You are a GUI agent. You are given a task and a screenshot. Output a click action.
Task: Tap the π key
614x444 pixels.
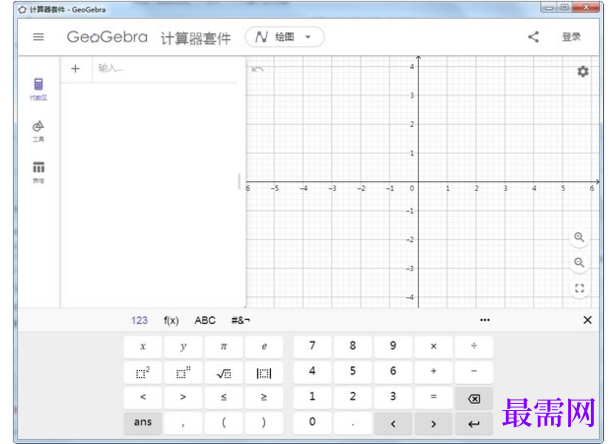point(224,346)
